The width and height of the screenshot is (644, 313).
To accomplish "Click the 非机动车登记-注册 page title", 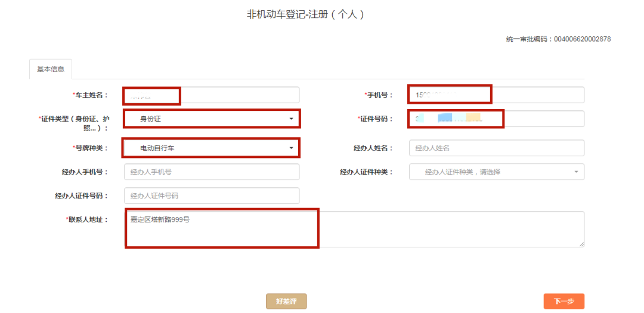I will (305, 14).
